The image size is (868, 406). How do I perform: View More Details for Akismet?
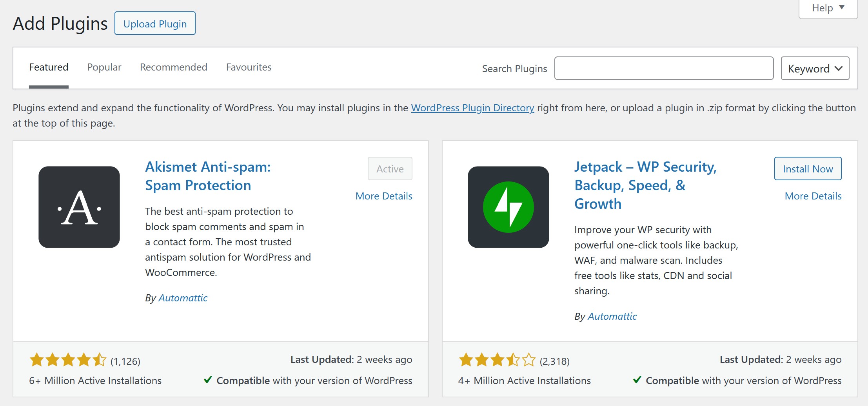[x=384, y=196]
